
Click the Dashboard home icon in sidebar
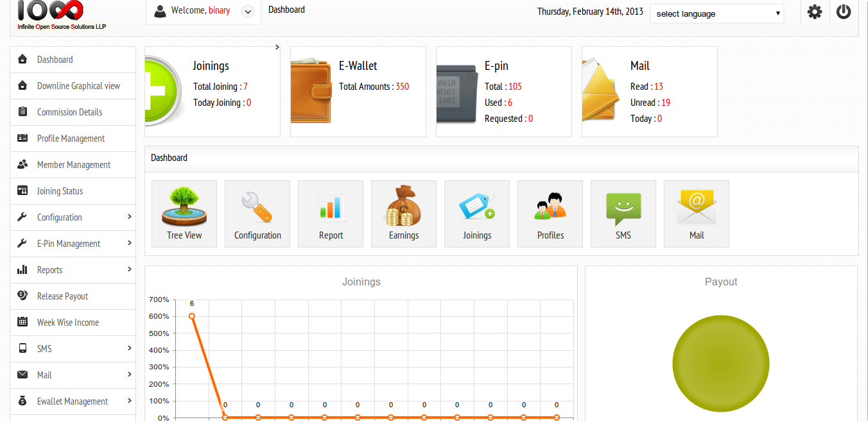tap(22, 60)
